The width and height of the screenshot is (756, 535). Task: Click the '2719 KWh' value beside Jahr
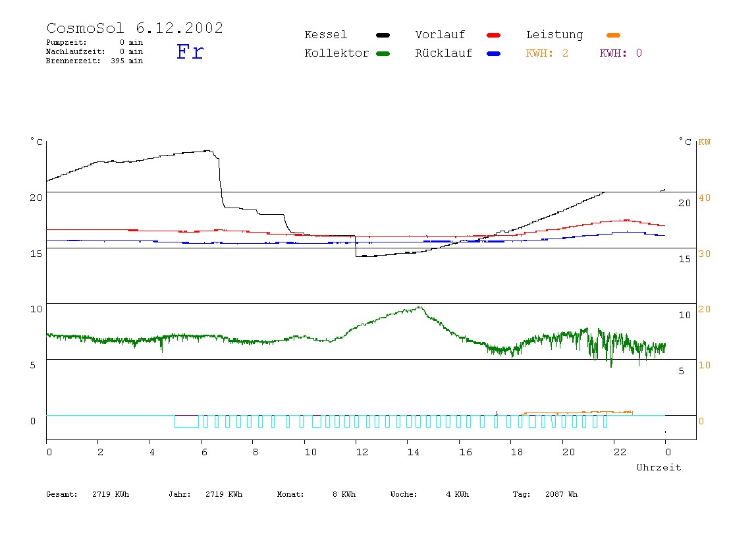point(224,494)
